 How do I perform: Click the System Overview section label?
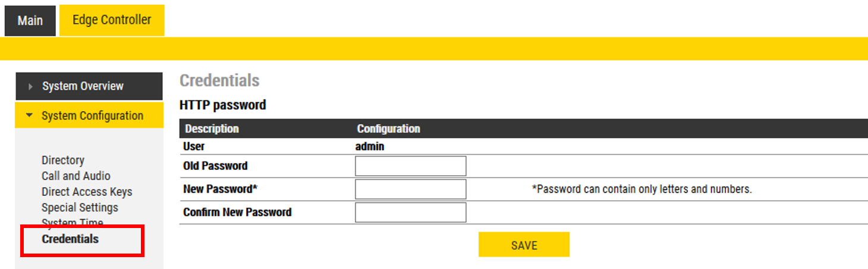click(83, 86)
